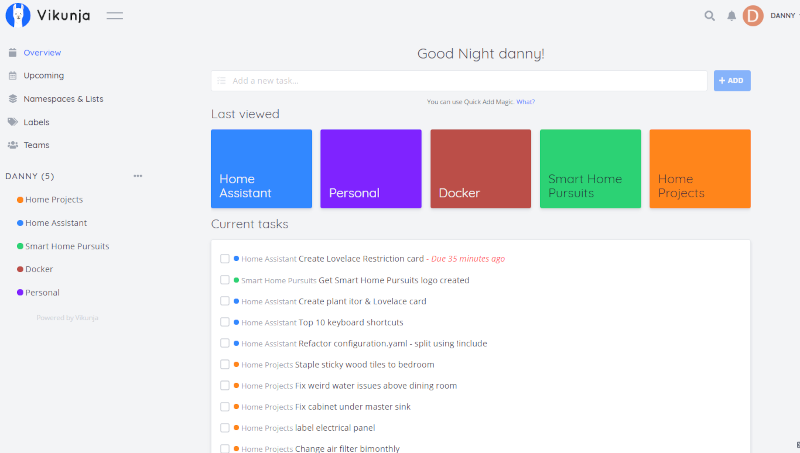Screen dimensions: 800x453
Task: Open task Create Lovelace Restriction card
Action: 361,259
